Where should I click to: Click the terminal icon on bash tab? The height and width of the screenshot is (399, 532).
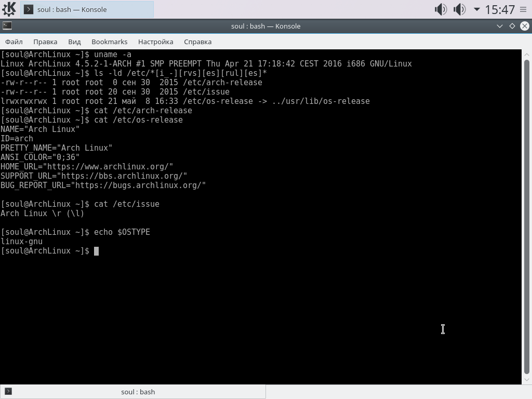click(x=8, y=392)
